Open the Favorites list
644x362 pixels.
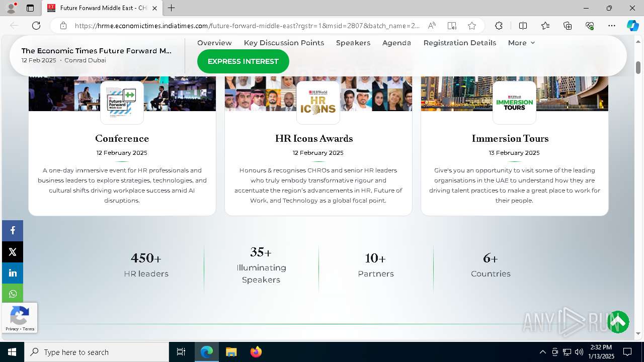tap(545, 26)
